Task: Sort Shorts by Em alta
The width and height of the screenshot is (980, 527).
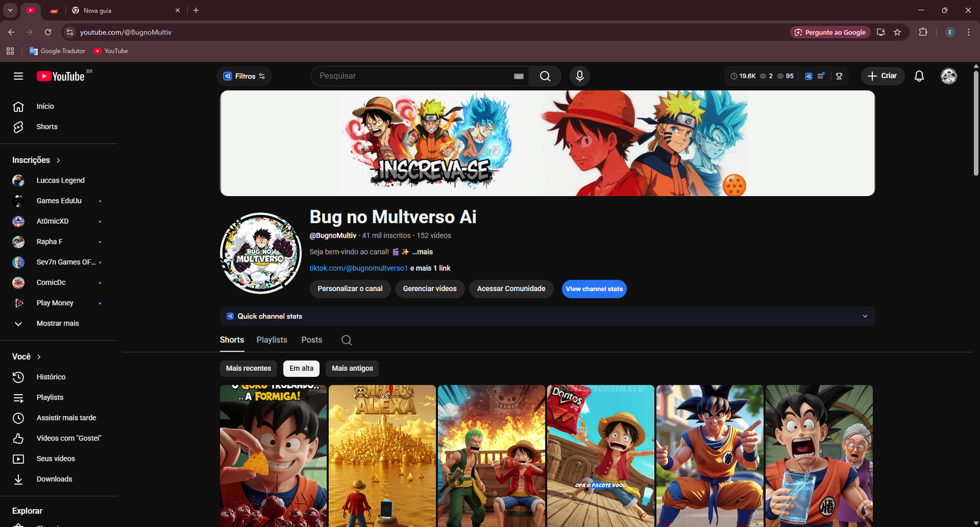Action: click(x=301, y=368)
